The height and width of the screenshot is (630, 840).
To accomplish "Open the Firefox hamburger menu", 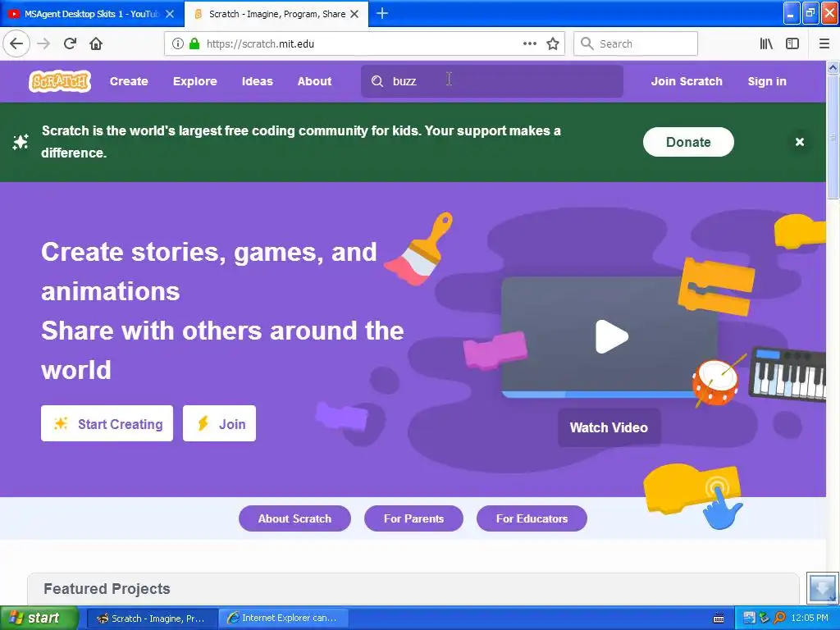I will click(x=824, y=43).
